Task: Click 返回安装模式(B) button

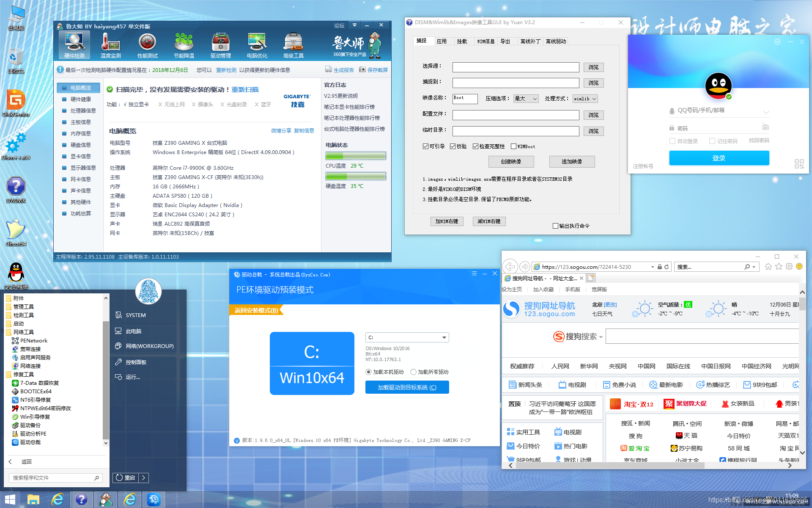Action: pos(256,310)
